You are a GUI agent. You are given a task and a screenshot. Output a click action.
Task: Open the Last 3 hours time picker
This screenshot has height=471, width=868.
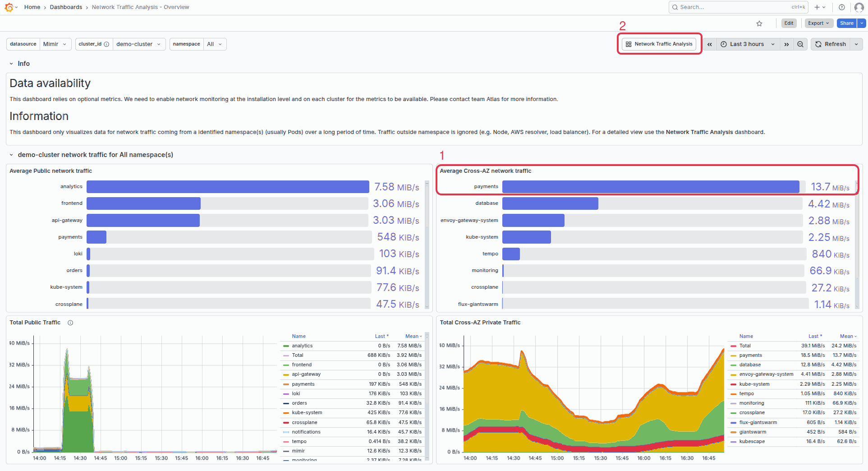746,44
